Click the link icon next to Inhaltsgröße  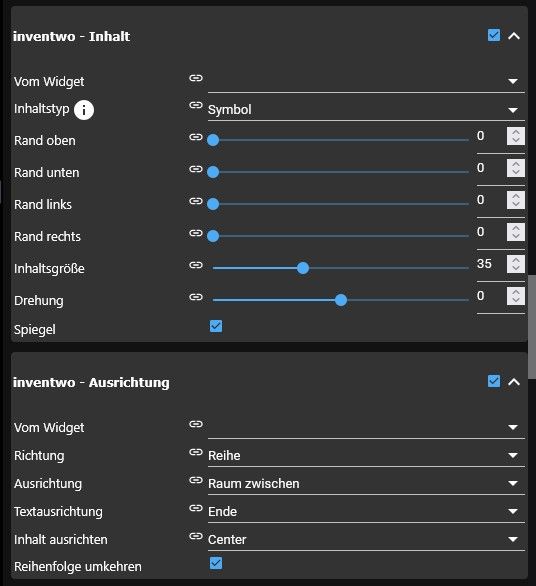pos(195,265)
